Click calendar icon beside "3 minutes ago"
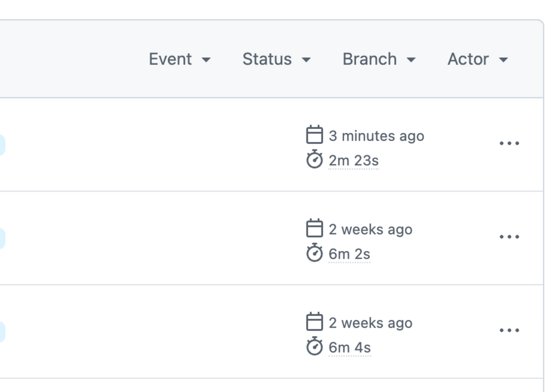This screenshot has width=555, height=392. click(x=315, y=135)
